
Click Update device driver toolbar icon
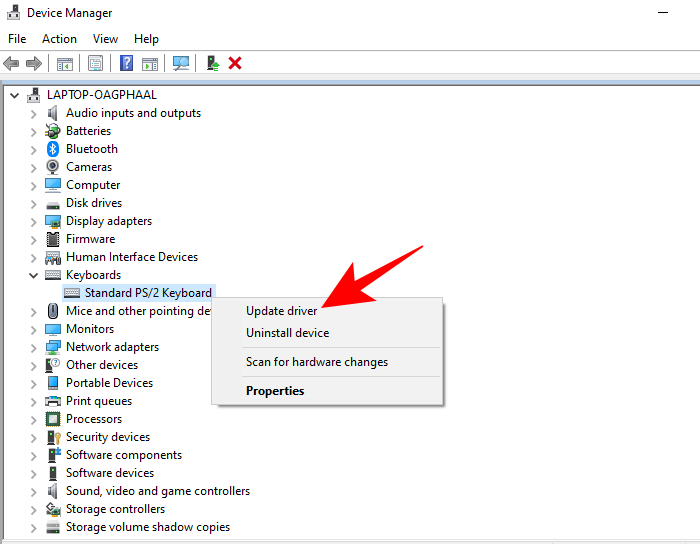213,63
